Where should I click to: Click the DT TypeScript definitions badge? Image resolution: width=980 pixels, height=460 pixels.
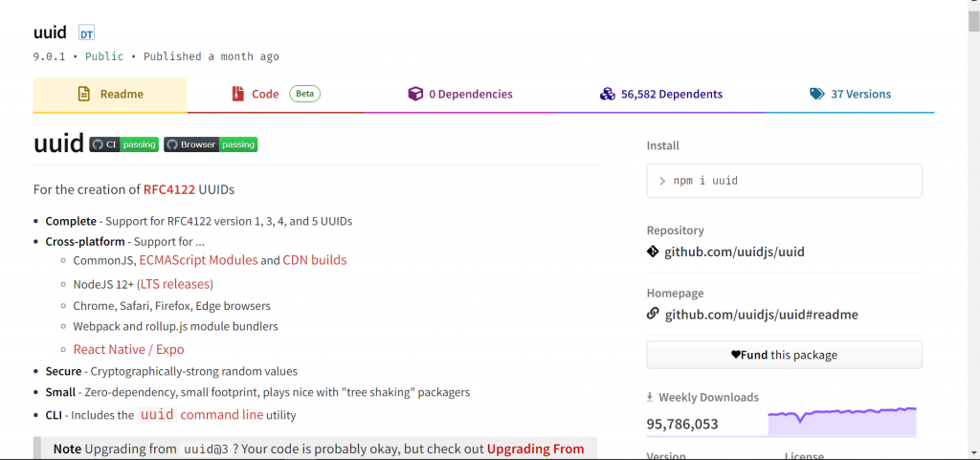86,33
